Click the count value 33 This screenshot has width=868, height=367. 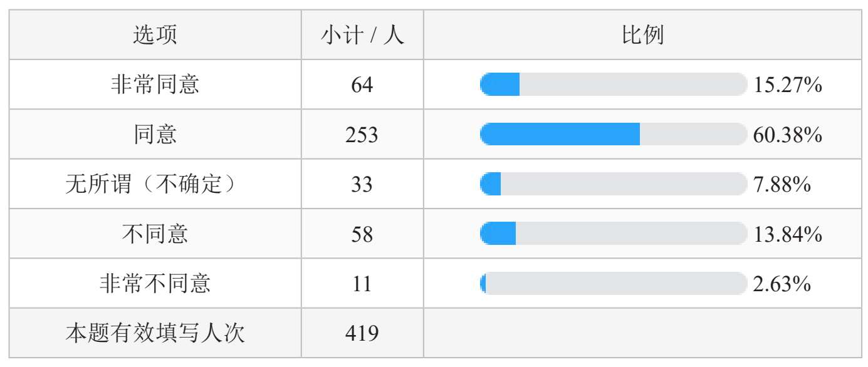click(362, 185)
